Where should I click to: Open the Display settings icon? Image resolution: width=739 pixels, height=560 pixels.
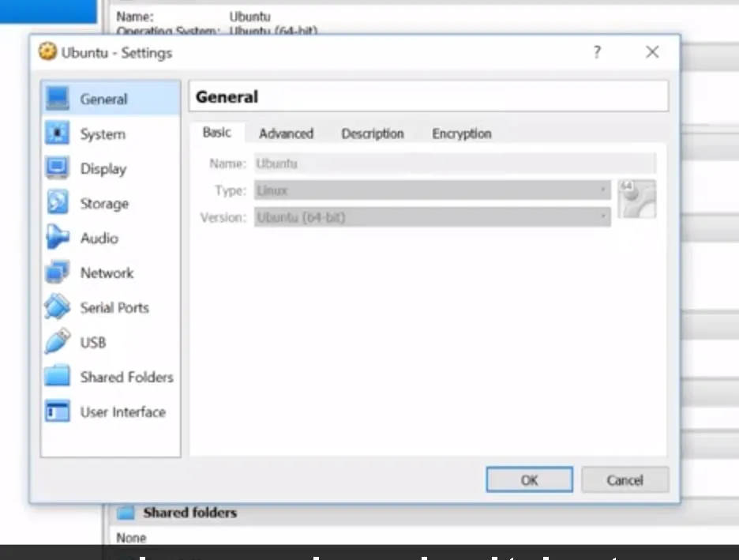[58, 167]
